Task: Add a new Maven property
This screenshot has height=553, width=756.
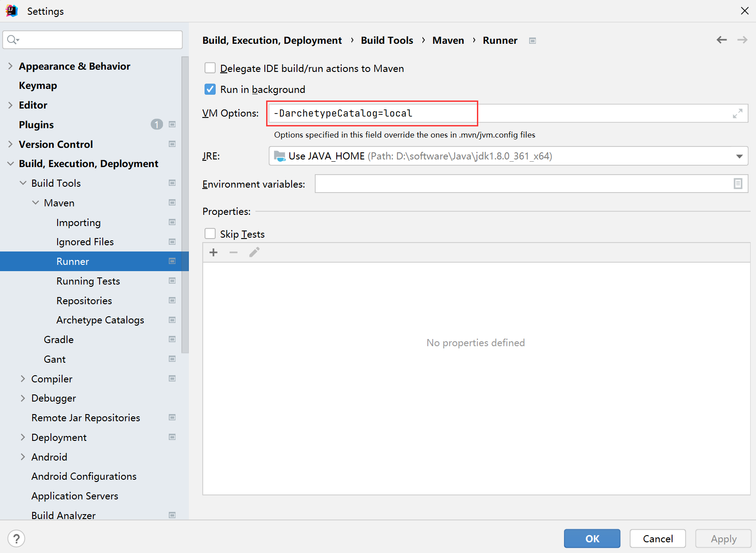Action: tap(213, 252)
